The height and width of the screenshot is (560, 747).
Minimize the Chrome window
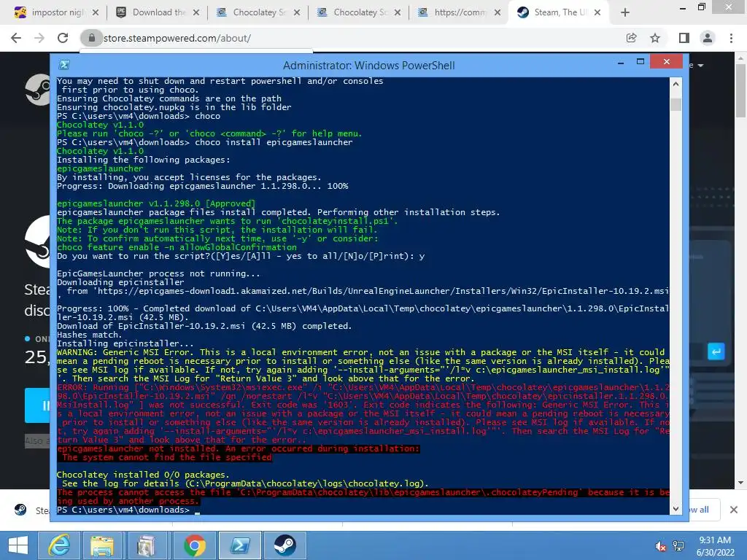683,8
